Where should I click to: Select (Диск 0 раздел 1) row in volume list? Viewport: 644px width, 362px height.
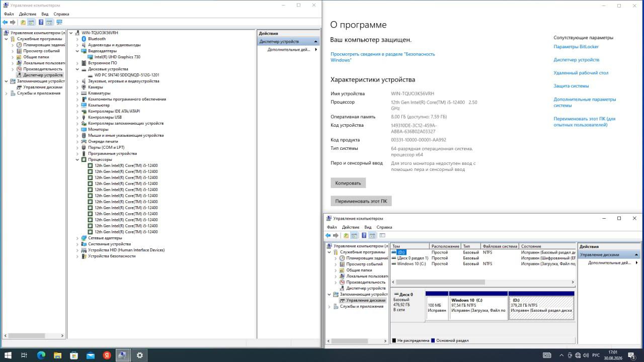(x=413, y=258)
